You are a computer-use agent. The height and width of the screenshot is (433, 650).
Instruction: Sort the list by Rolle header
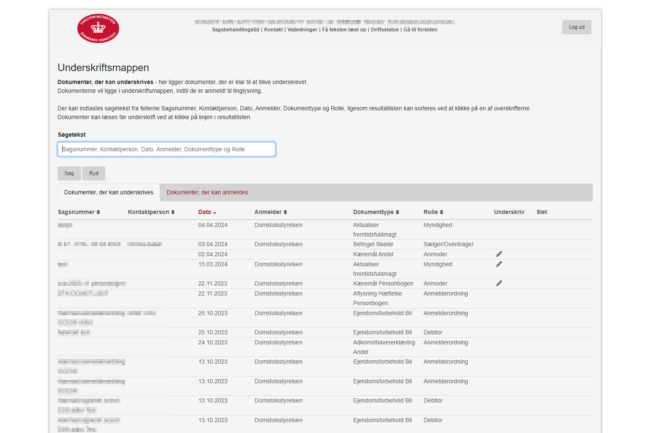coord(436,212)
